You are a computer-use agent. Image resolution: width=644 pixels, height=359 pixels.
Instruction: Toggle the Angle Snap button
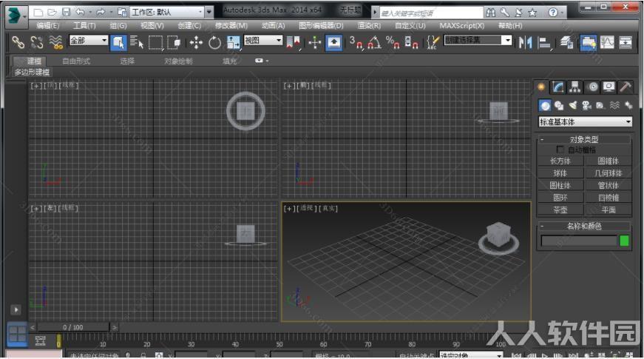point(374,42)
